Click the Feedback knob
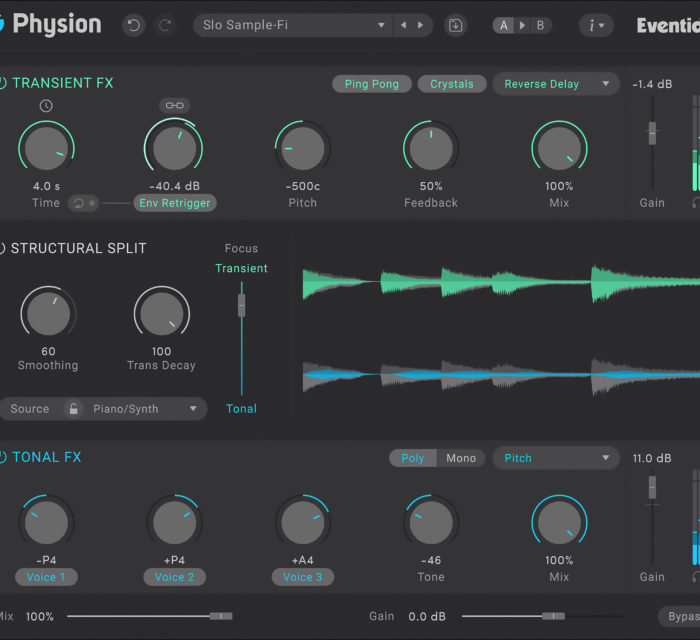This screenshot has width=700, height=640. click(x=431, y=148)
